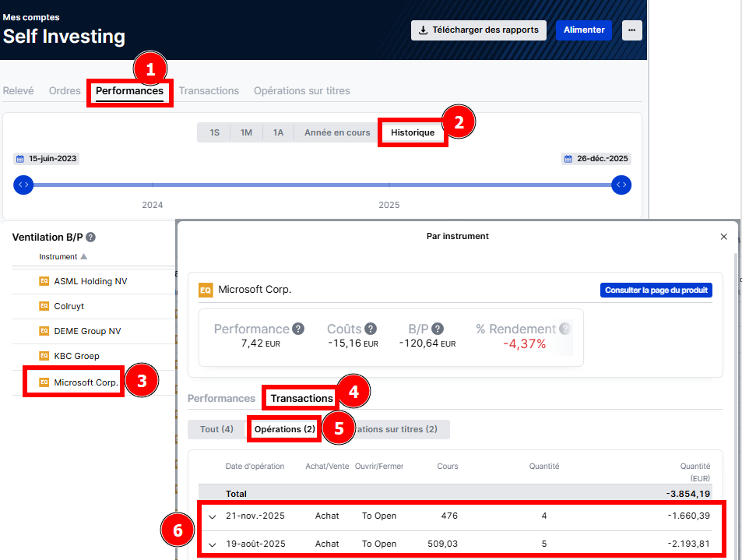Select the 1S period option
The height and width of the screenshot is (560, 742).
(214, 132)
